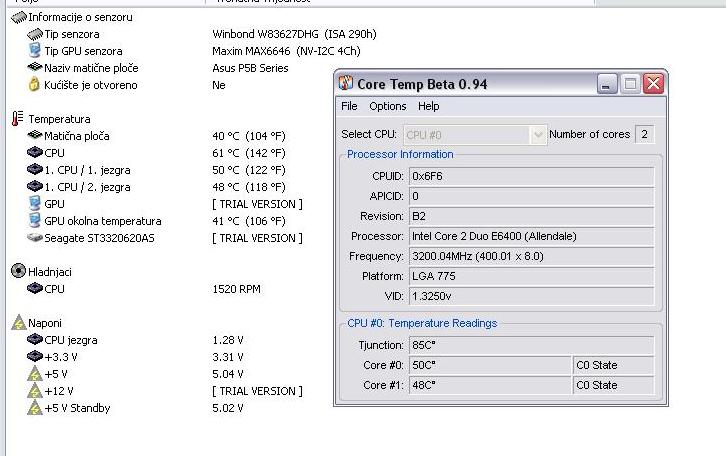Click the Seagate ST3320620AS hard drive icon
Image resolution: width=726 pixels, height=456 pixels.
click(x=35, y=237)
